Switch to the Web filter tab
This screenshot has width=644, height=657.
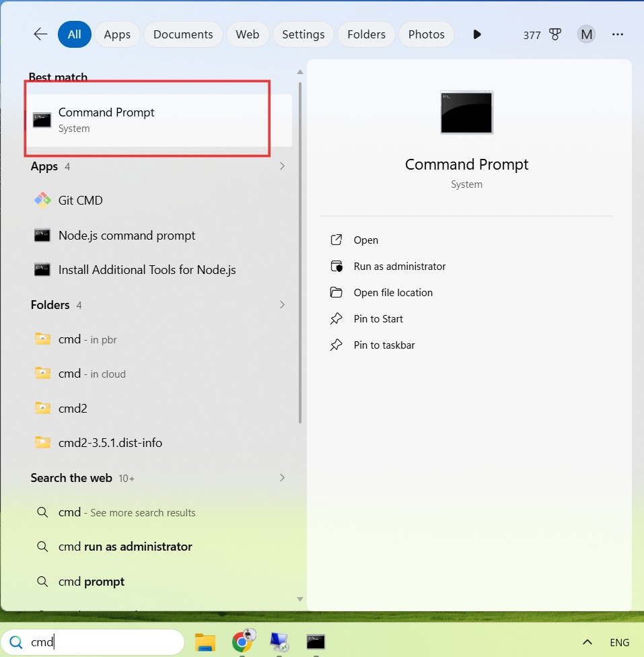pos(247,34)
